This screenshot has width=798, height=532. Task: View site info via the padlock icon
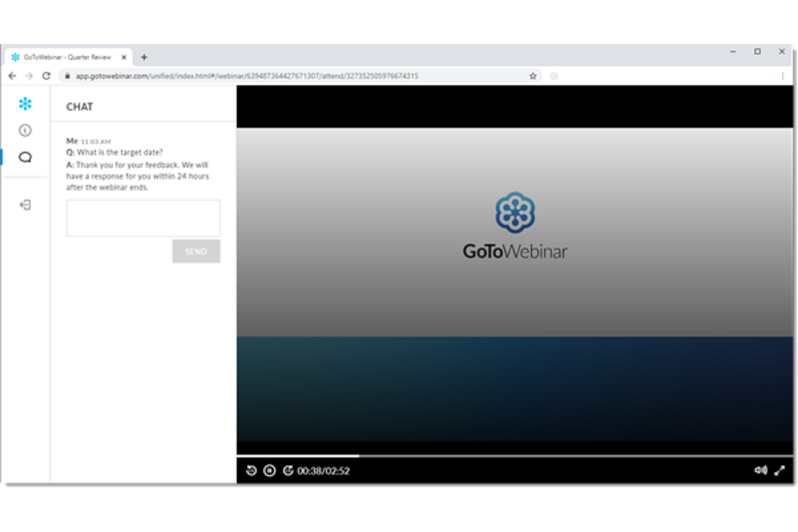(x=67, y=76)
